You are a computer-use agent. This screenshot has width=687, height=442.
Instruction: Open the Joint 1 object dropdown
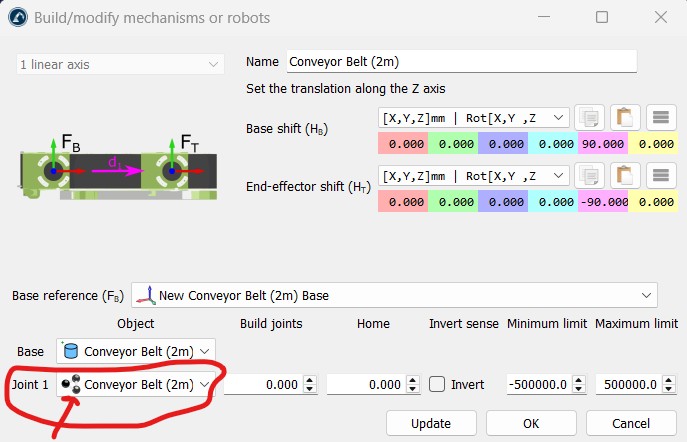click(137, 385)
